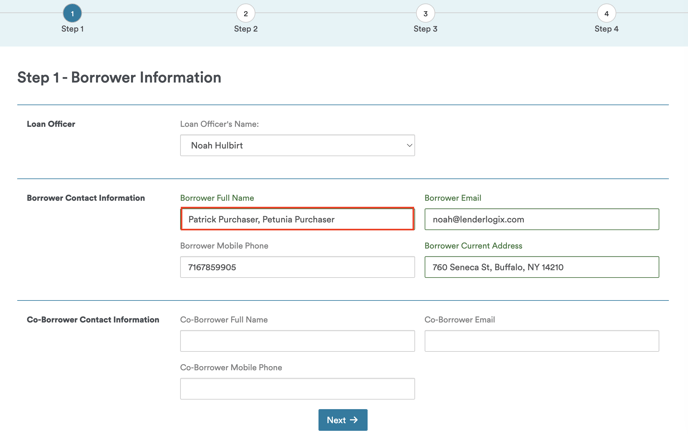
Task: Click the Borrower Full Name label
Action: click(217, 198)
